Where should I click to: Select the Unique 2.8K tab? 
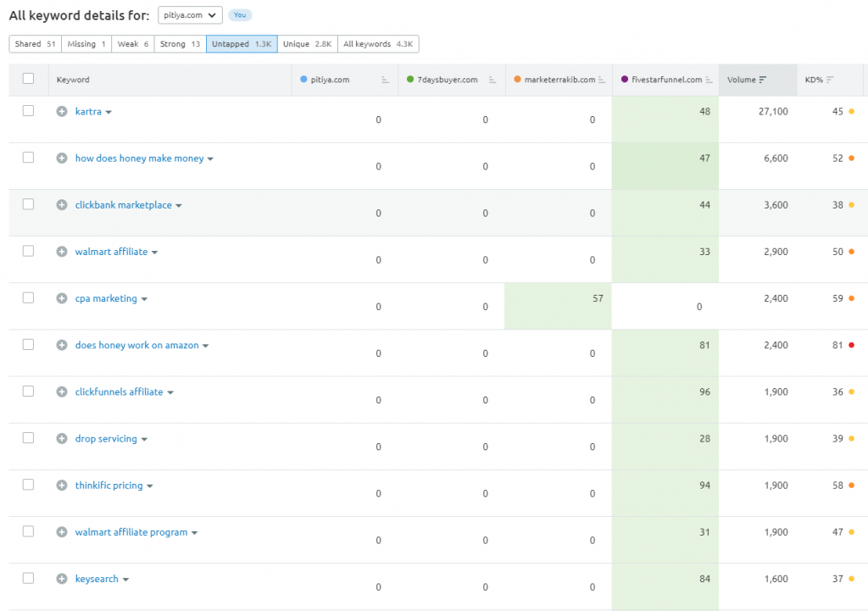pos(307,44)
